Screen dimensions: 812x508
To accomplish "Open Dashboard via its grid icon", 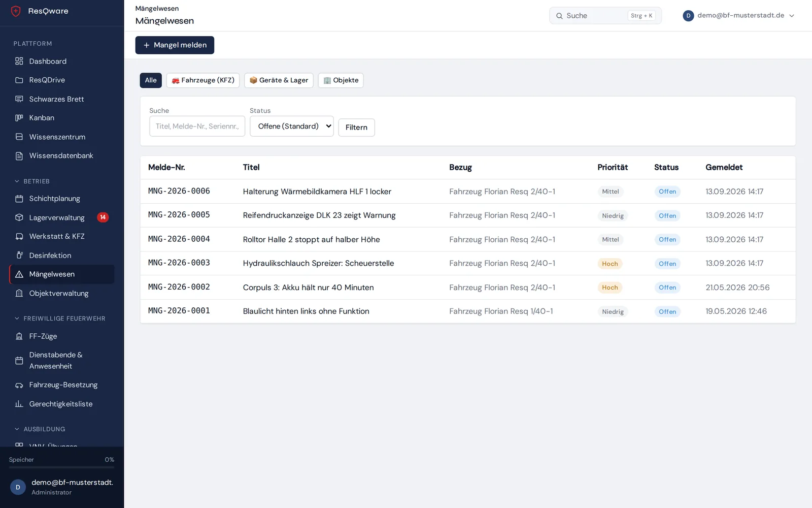I will (19, 61).
